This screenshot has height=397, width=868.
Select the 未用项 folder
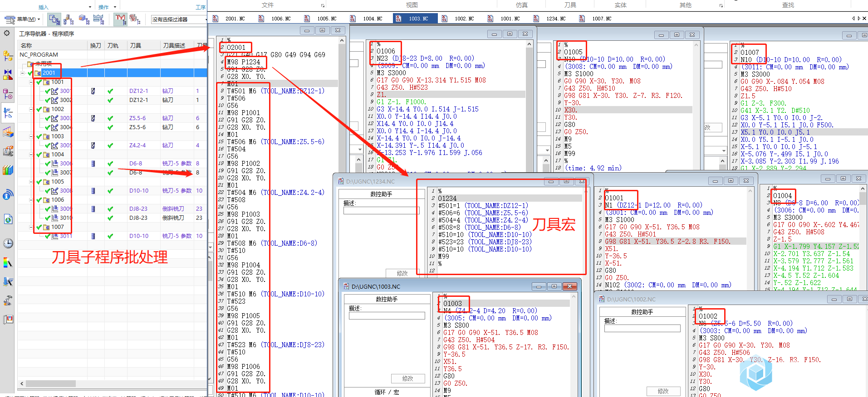44,64
